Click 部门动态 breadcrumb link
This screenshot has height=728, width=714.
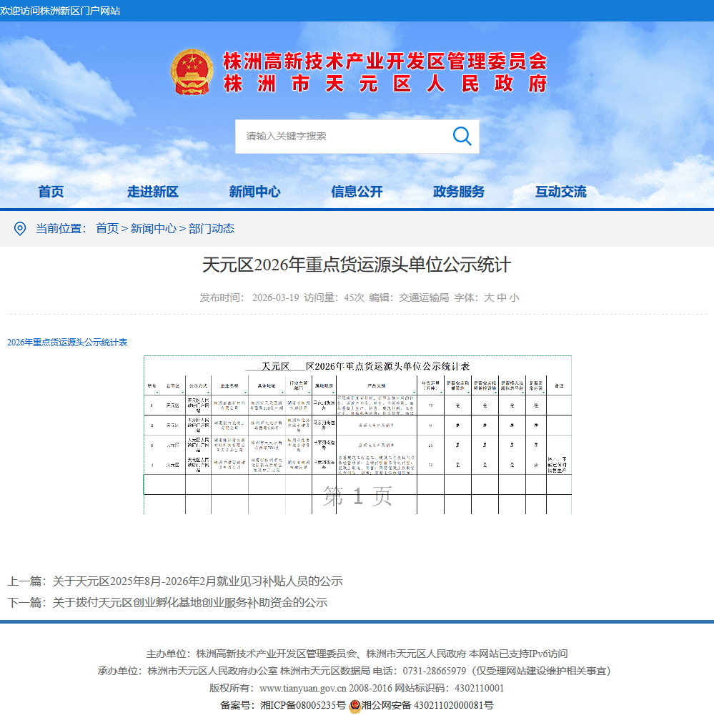tap(212, 229)
